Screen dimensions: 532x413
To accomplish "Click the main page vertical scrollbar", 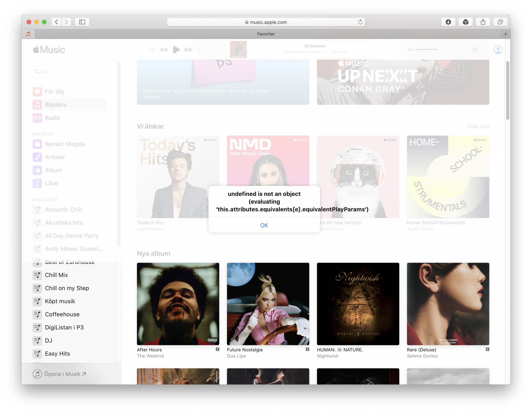I will [508, 91].
